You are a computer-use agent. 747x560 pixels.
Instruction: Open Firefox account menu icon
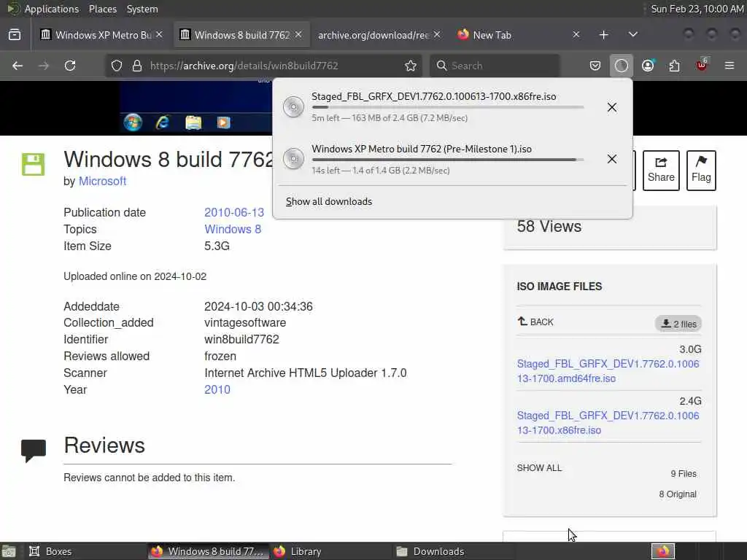(x=648, y=66)
